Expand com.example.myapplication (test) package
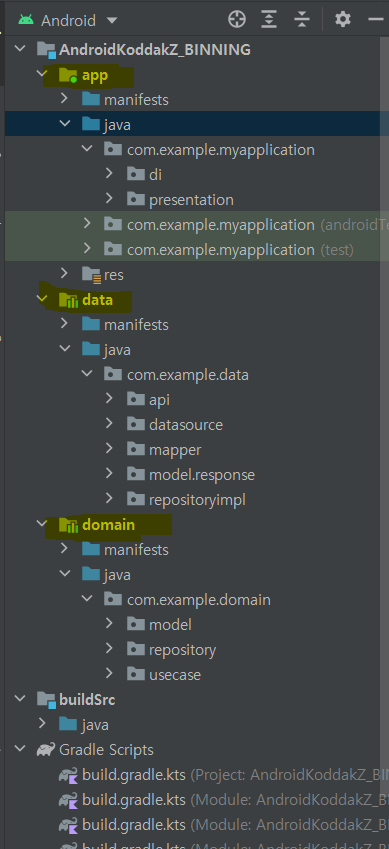The width and height of the screenshot is (389, 849). pos(87,249)
